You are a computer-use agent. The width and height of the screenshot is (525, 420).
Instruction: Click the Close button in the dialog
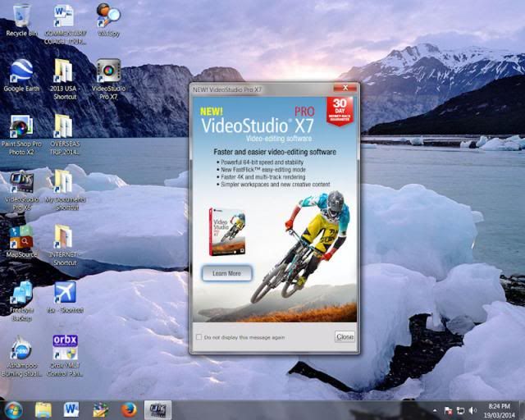click(345, 336)
